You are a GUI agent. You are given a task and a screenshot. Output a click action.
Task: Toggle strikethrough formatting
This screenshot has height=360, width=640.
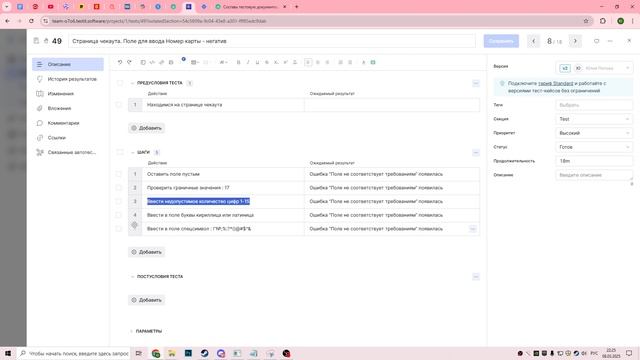pos(267,62)
